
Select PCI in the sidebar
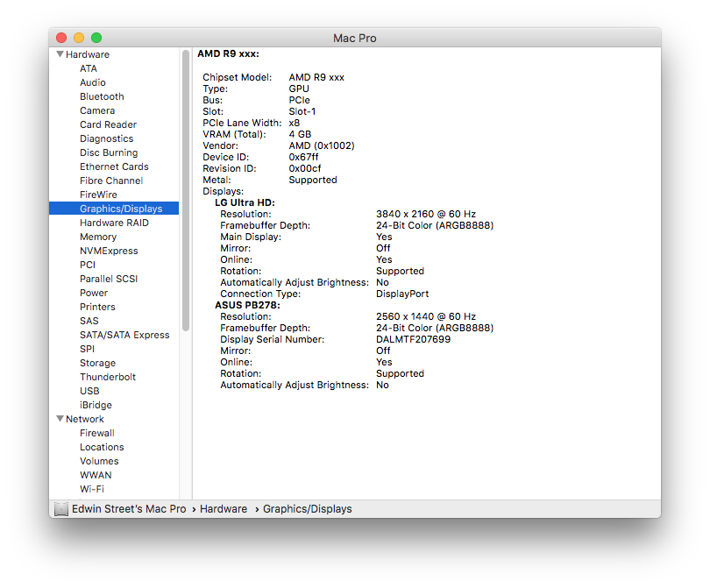coord(88,265)
